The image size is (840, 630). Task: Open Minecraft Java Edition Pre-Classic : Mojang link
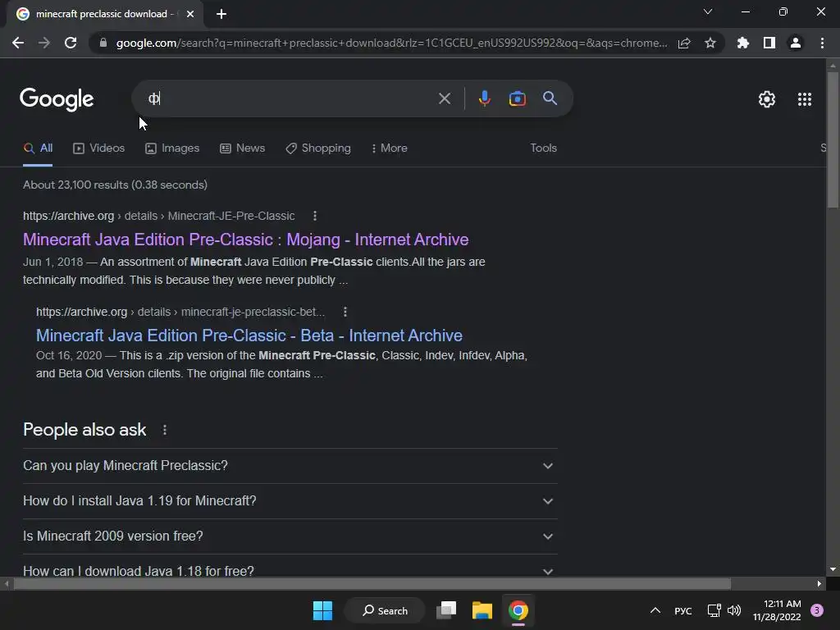click(246, 240)
